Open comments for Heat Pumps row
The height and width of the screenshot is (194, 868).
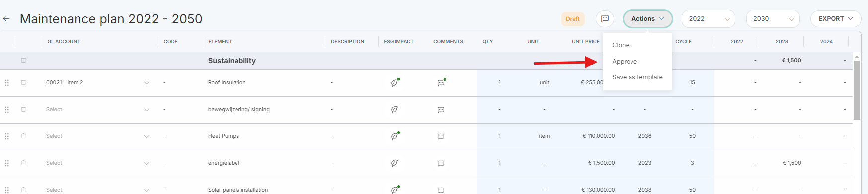tap(441, 136)
